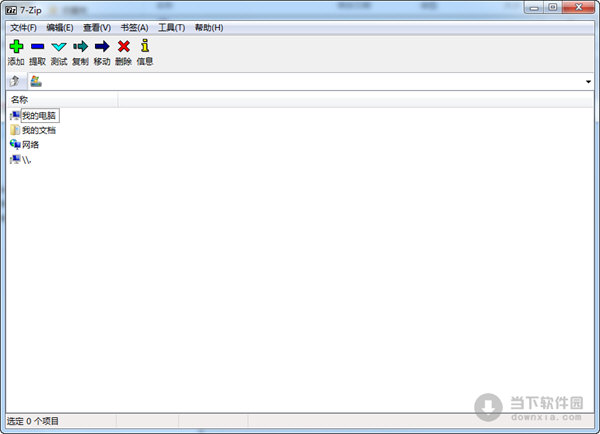Open the 编辑(E) menu
Screen dimensions: 600x434
[x=60, y=28]
